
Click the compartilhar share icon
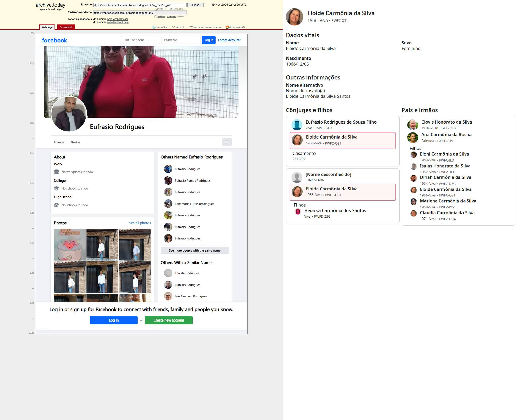(x=154, y=27)
